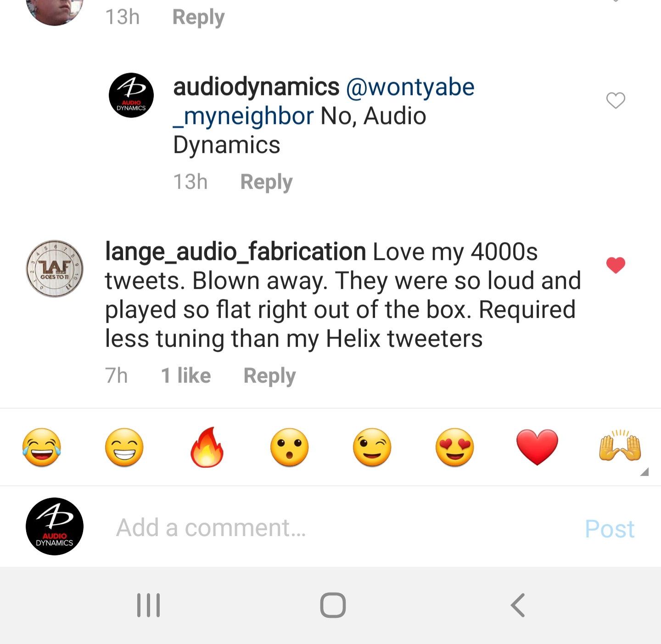Insert the crying-laughing emoji
This screenshot has width=661, height=644.
point(42,447)
